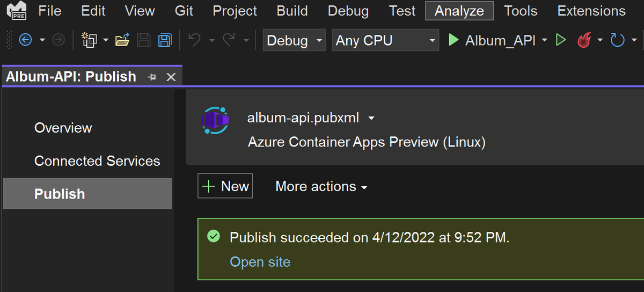Click the Hot Reload flame icon
The width and height of the screenshot is (644, 292).
pos(584,40)
